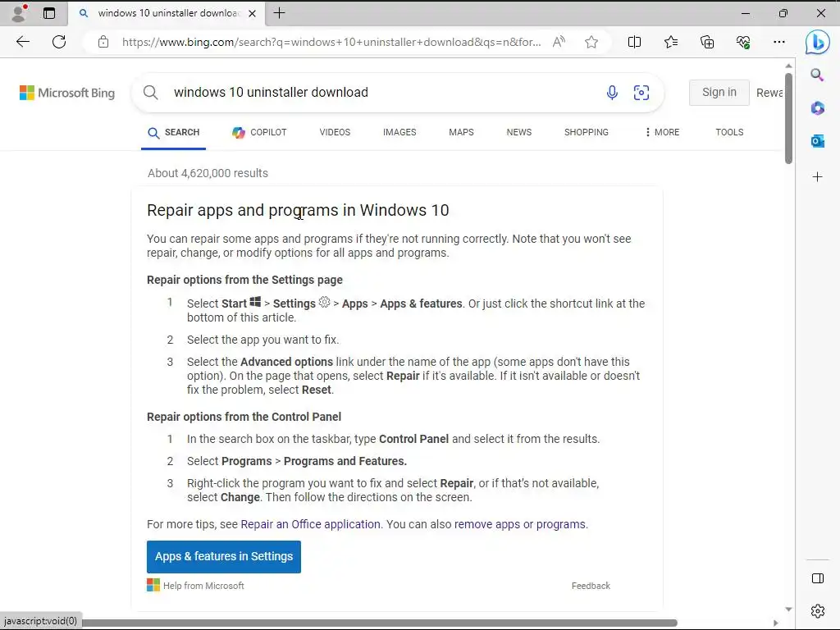Image resolution: width=840 pixels, height=630 pixels.
Task: Open the TOOLS options
Action: 729,132
